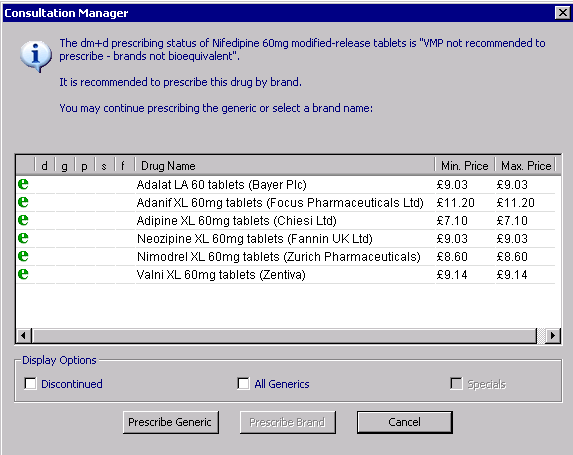Click the green e icon beside Adipine XL

23,220
